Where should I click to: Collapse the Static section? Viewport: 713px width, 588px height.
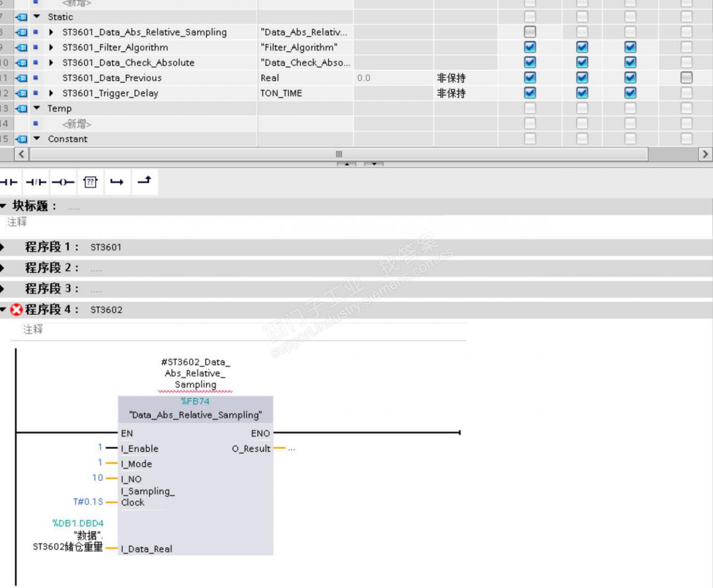[37, 17]
